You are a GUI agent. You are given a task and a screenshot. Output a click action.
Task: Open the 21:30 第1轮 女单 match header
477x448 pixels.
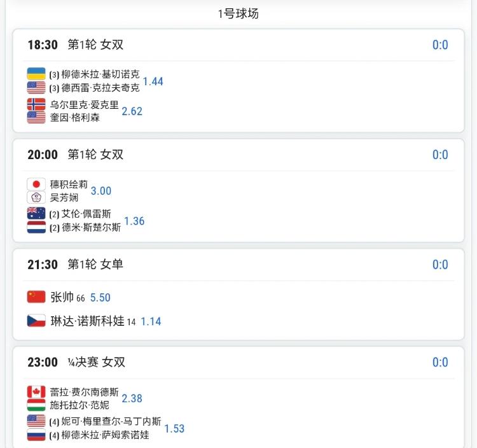[76, 265]
